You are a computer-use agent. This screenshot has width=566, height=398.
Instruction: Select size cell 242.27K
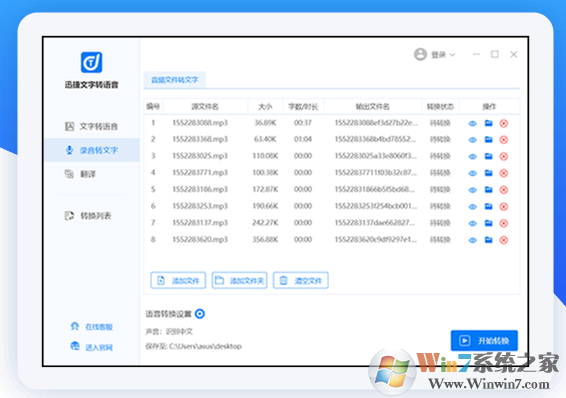tap(265, 223)
